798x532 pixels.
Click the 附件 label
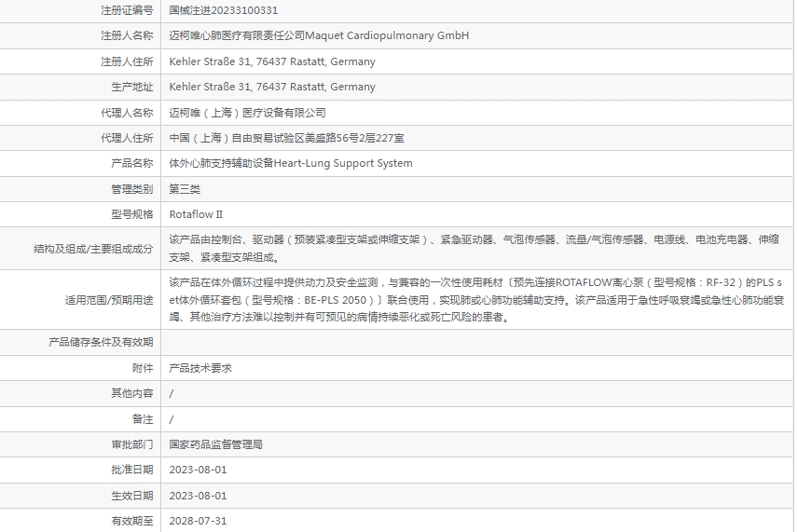point(143,368)
